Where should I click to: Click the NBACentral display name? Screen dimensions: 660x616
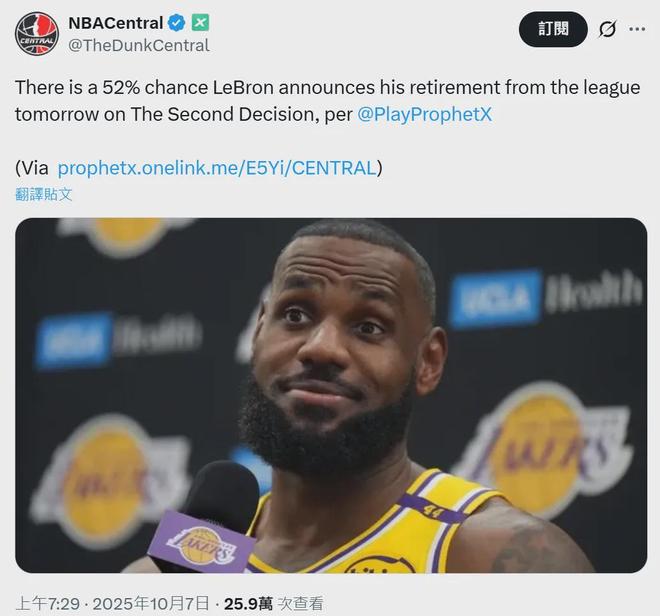pos(115,23)
